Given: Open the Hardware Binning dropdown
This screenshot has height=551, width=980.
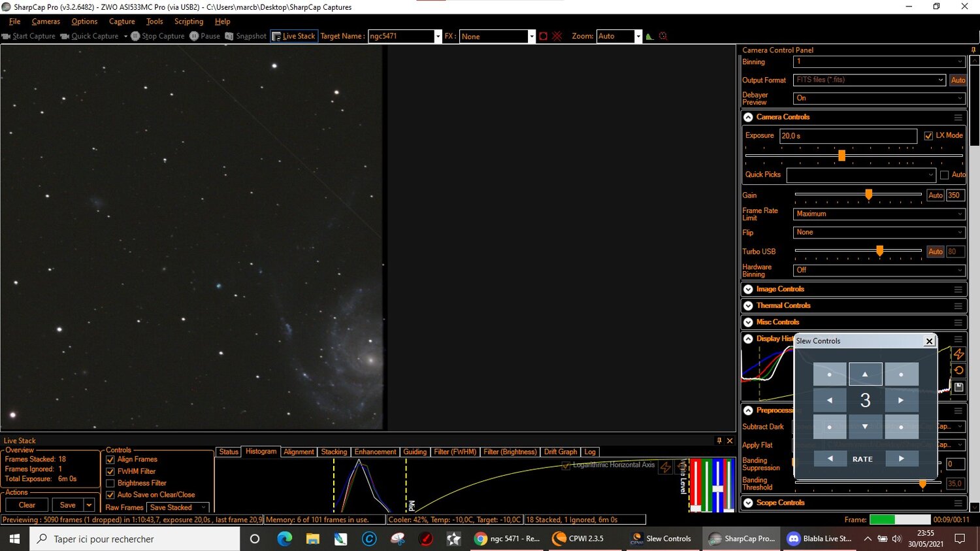Looking at the screenshot, I should [879, 270].
